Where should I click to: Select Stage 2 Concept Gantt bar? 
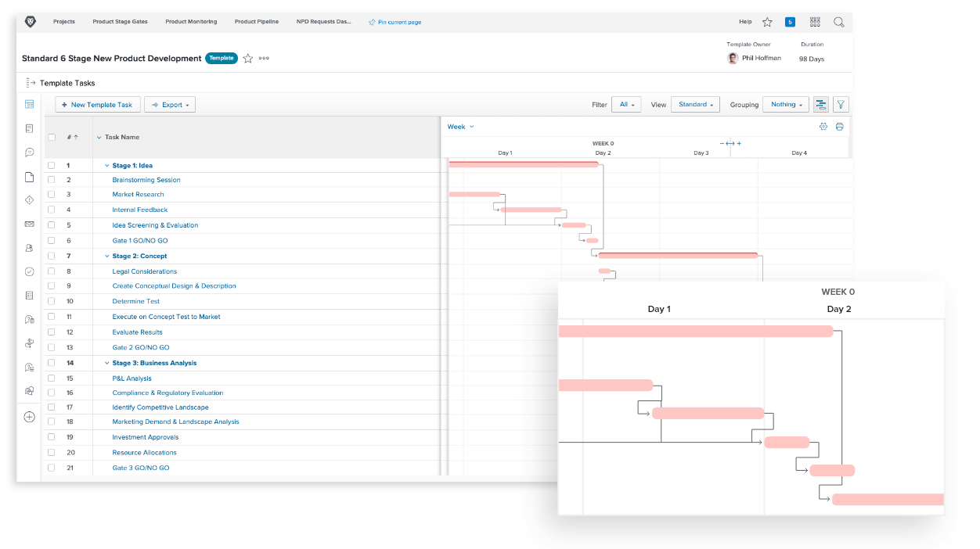pos(678,255)
